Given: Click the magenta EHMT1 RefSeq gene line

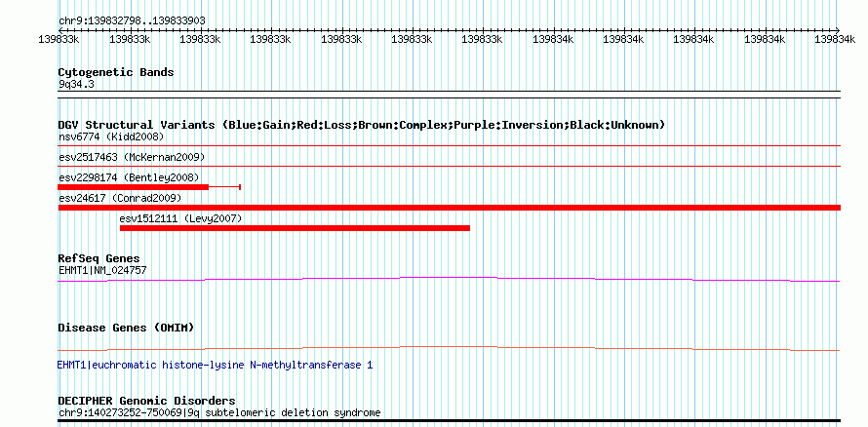Looking at the screenshot, I should click(449, 280).
